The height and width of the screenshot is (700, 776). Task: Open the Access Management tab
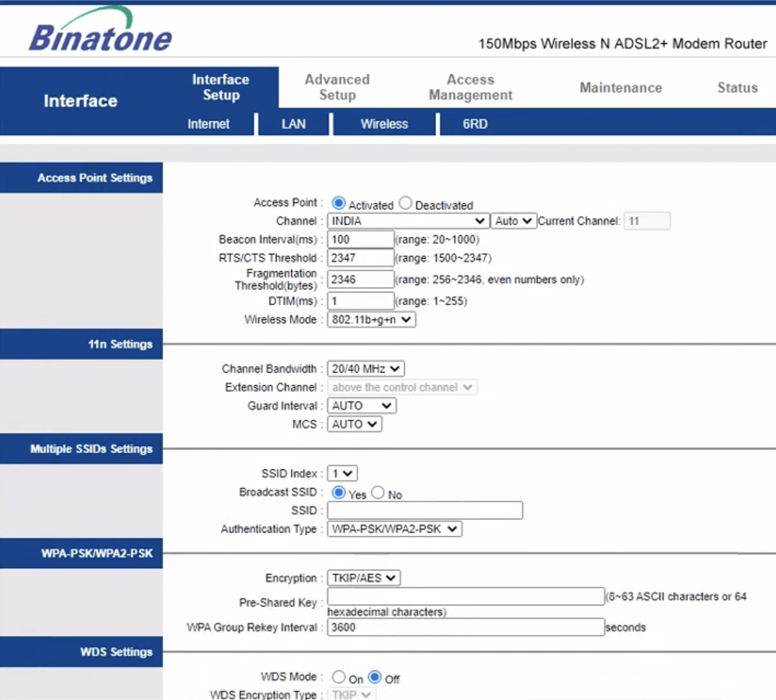(470, 87)
